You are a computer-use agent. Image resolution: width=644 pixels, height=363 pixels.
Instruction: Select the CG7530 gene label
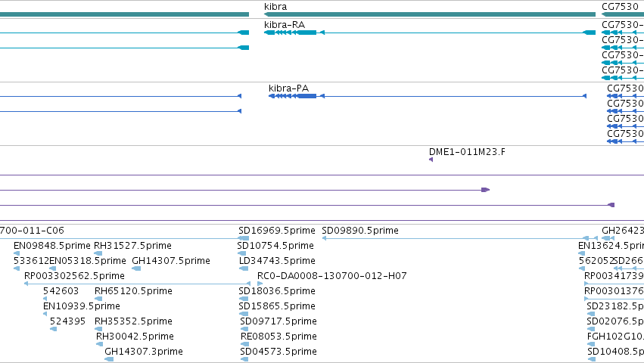coord(621,7)
